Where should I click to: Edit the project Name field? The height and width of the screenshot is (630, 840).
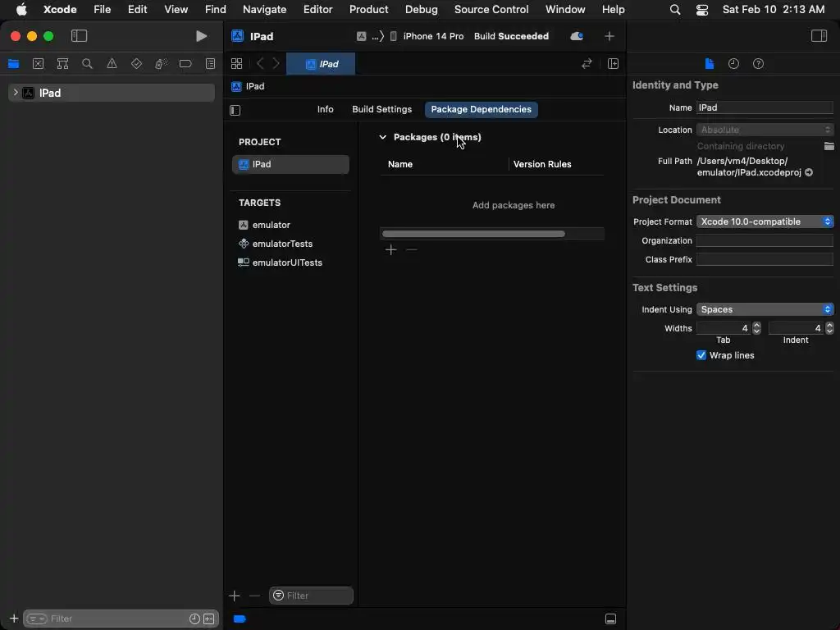(x=765, y=107)
